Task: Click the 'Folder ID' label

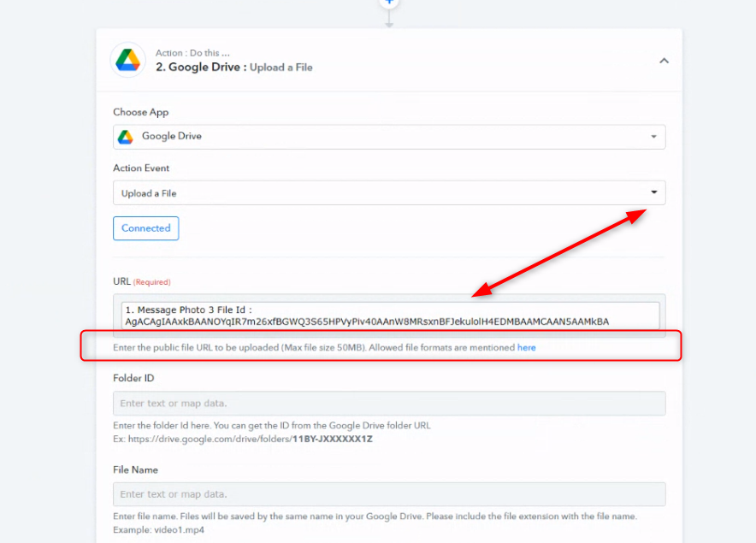Action: coord(133,378)
